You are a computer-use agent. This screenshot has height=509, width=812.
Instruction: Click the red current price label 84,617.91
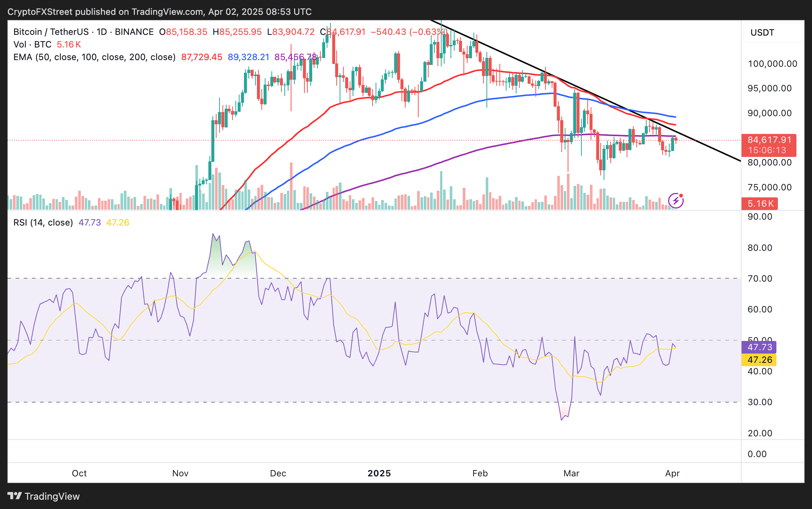click(769, 140)
